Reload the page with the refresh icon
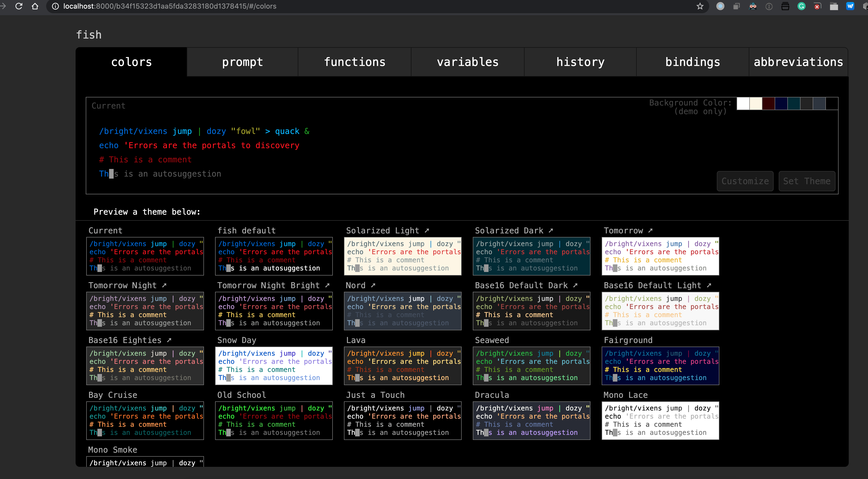868x479 pixels. point(19,6)
